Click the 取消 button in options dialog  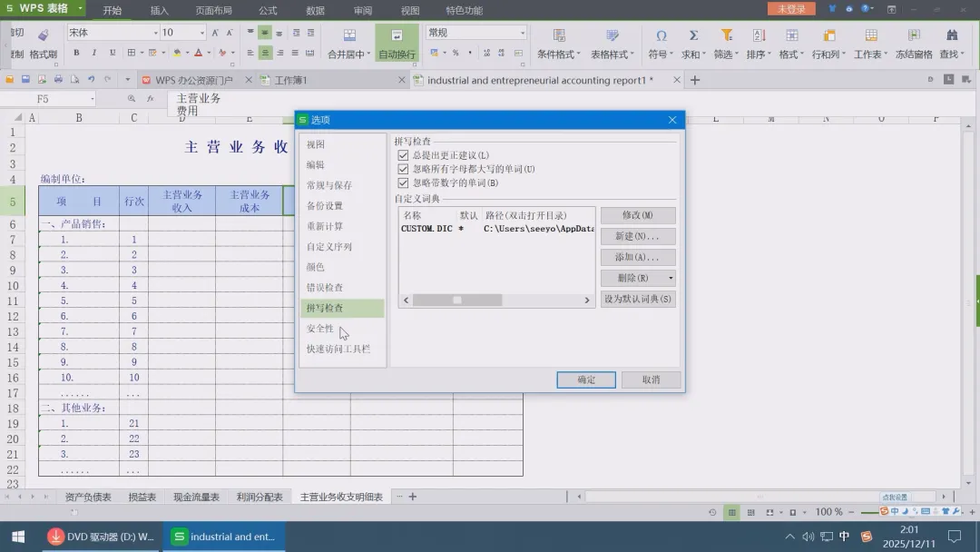(651, 379)
